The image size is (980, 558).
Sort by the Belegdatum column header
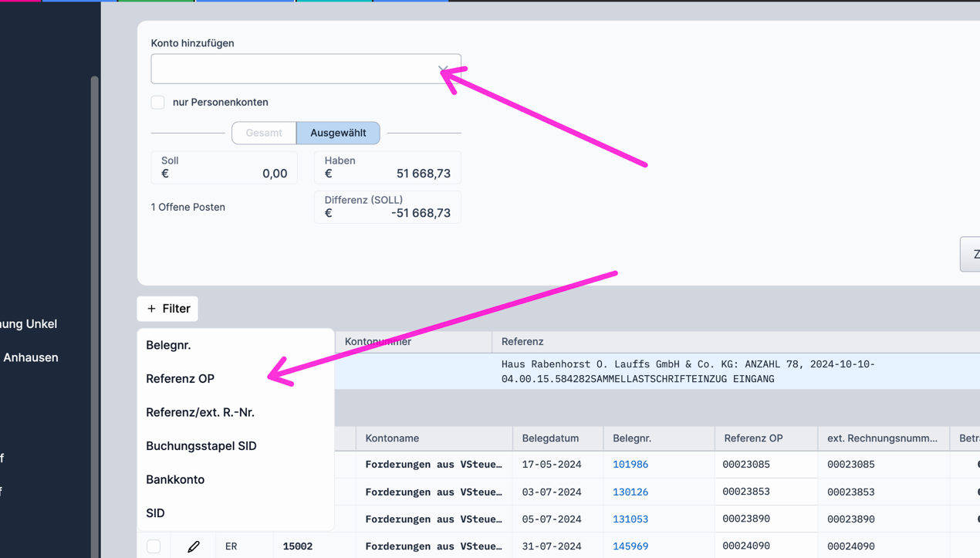coord(550,438)
